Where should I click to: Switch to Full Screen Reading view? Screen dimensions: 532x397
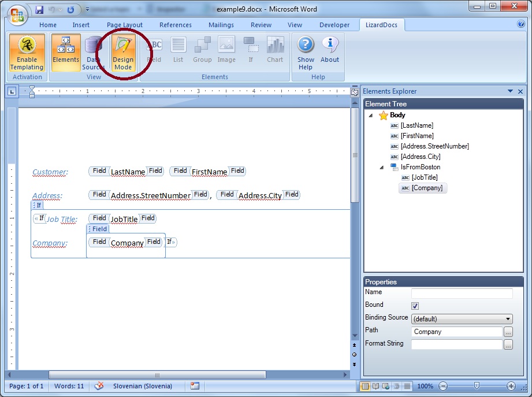(375, 386)
